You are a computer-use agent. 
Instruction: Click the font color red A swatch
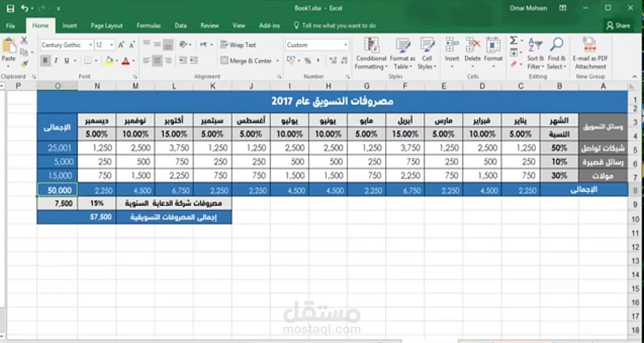pos(126,61)
